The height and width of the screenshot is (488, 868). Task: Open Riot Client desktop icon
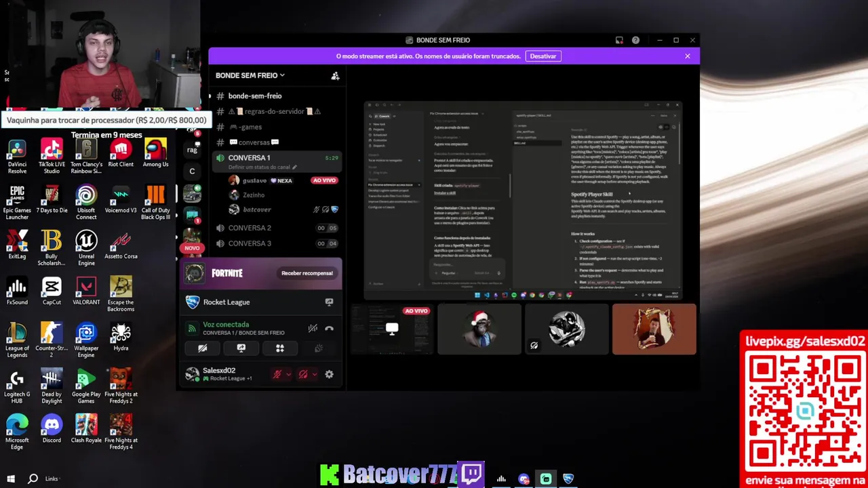(x=121, y=153)
